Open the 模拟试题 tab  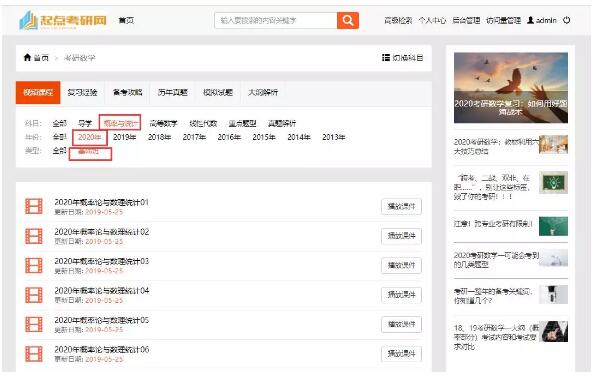pyautogui.click(x=218, y=92)
